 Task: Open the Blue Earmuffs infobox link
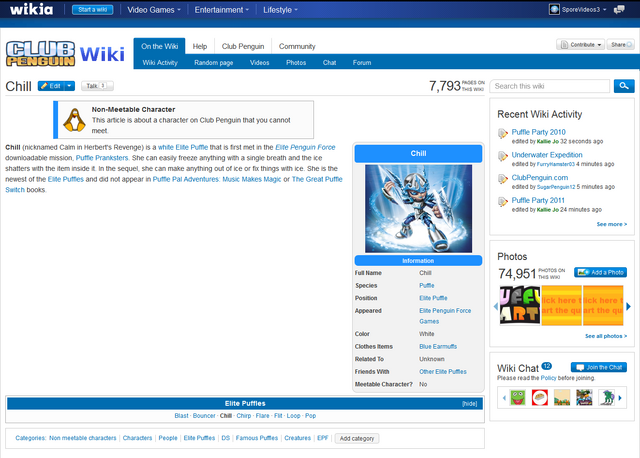[438, 347]
